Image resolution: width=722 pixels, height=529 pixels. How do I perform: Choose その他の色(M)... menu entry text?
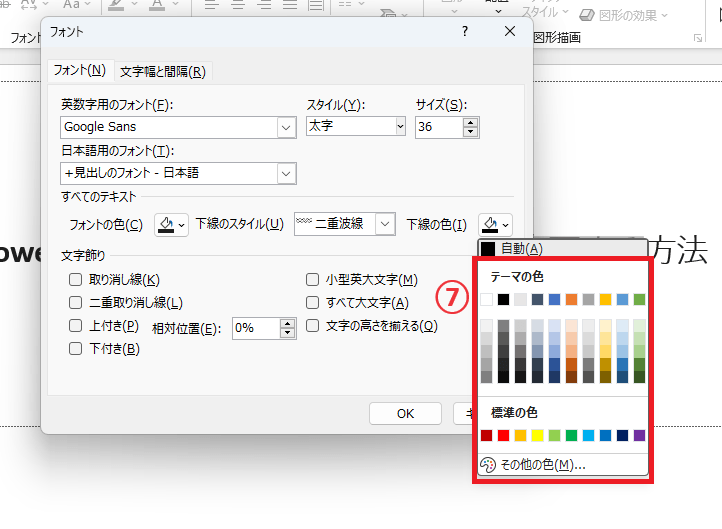pyautogui.click(x=543, y=465)
